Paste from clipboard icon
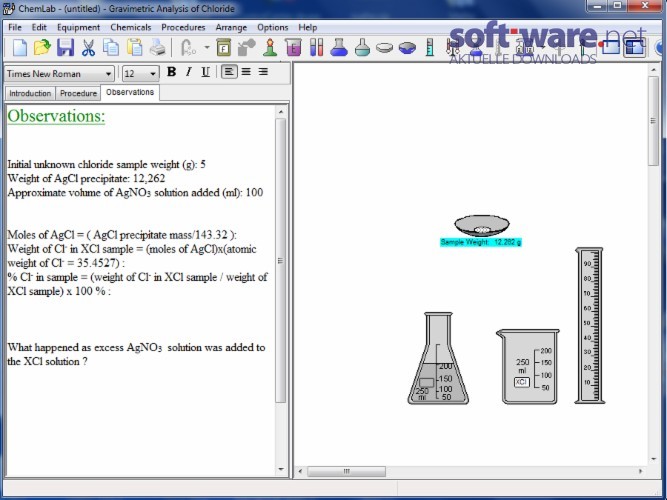Image resolution: width=667 pixels, height=500 pixels. click(134, 47)
